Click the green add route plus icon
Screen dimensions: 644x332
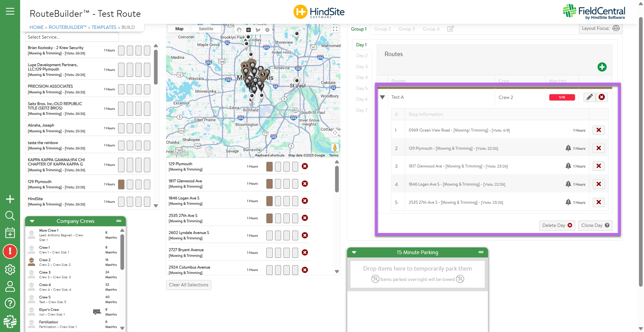click(x=602, y=67)
